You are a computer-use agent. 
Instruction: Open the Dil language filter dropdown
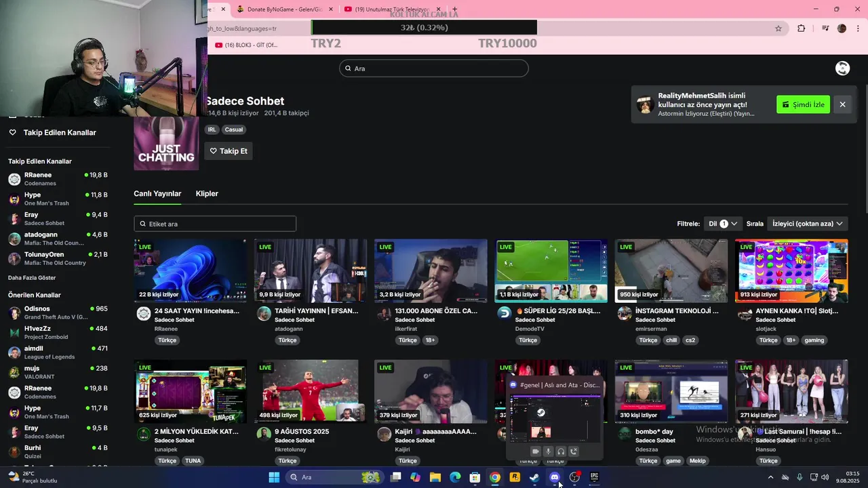pos(723,224)
